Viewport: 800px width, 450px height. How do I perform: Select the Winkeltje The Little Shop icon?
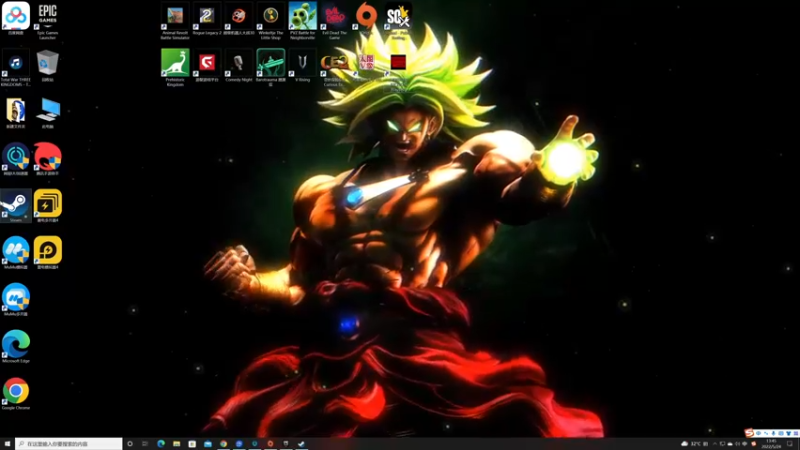click(x=270, y=20)
